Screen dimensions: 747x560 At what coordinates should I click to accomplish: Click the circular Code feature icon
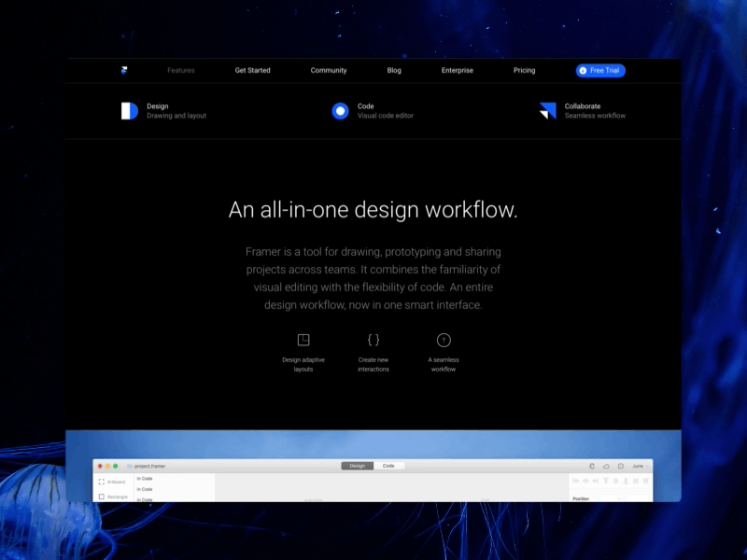tap(340, 111)
